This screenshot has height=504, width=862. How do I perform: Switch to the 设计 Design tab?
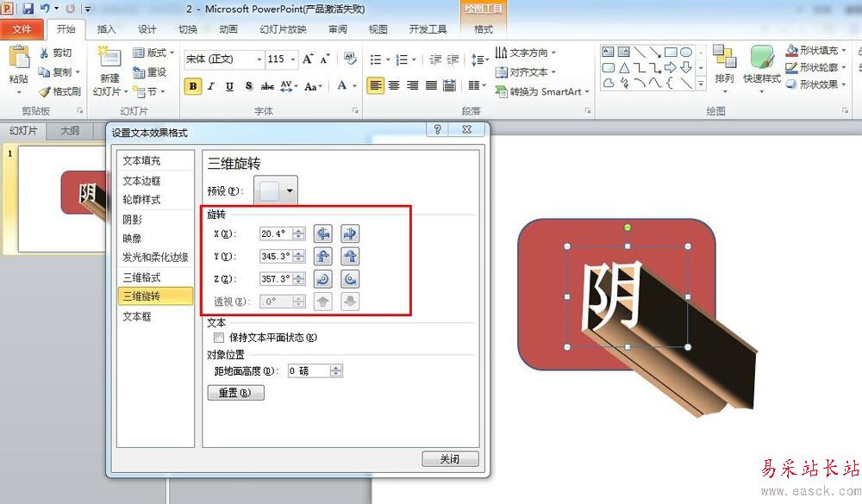point(147,29)
